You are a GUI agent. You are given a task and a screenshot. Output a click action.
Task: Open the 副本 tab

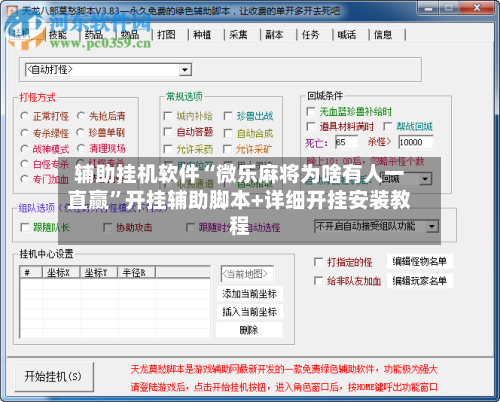coord(274,35)
